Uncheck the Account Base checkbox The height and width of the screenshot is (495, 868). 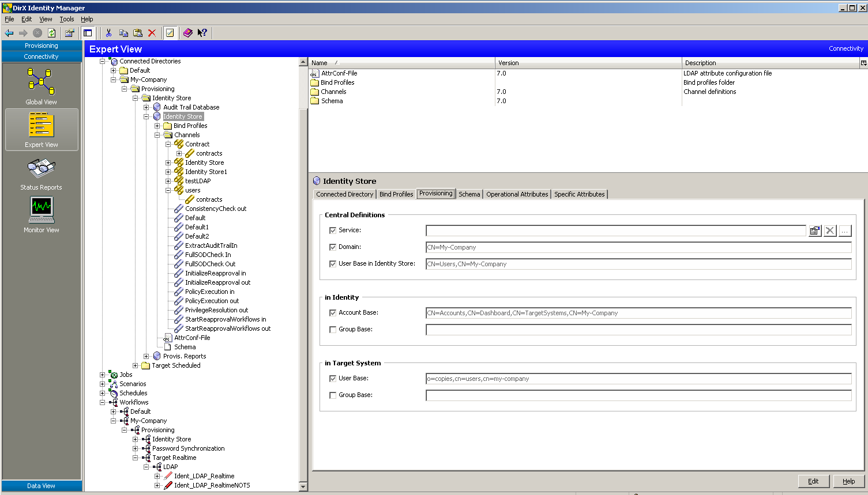click(x=333, y=313)
